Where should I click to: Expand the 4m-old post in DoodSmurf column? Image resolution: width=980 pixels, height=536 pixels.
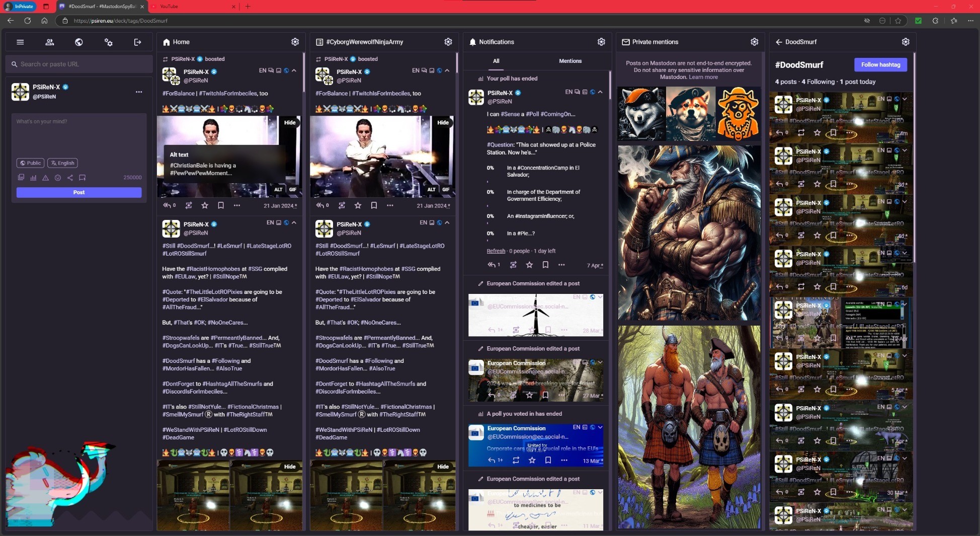point(905,99)
